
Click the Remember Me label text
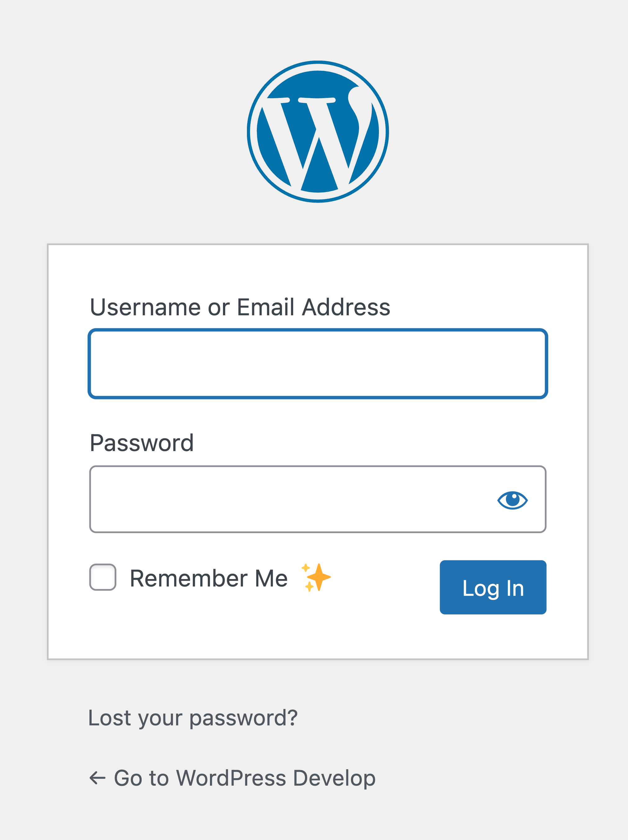pos(208,578)
